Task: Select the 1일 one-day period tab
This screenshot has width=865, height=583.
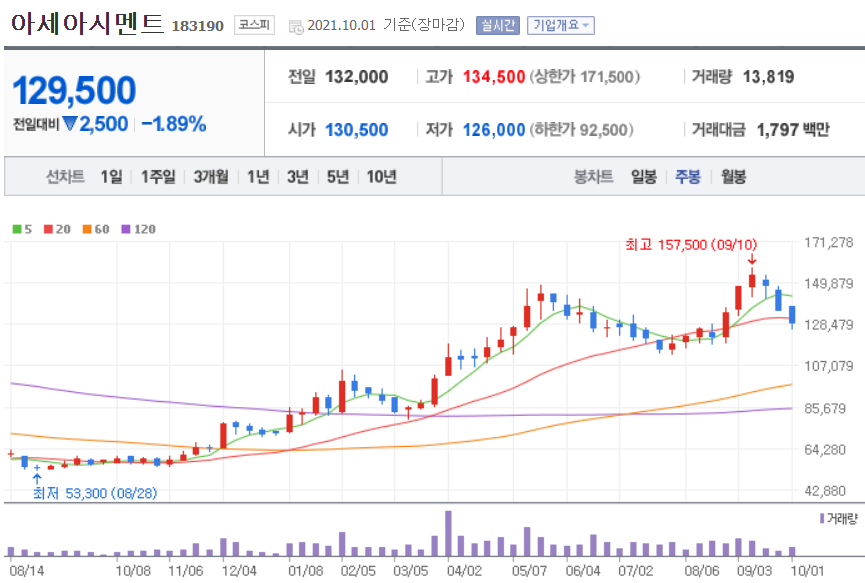Action: click(x=111, y=175)
